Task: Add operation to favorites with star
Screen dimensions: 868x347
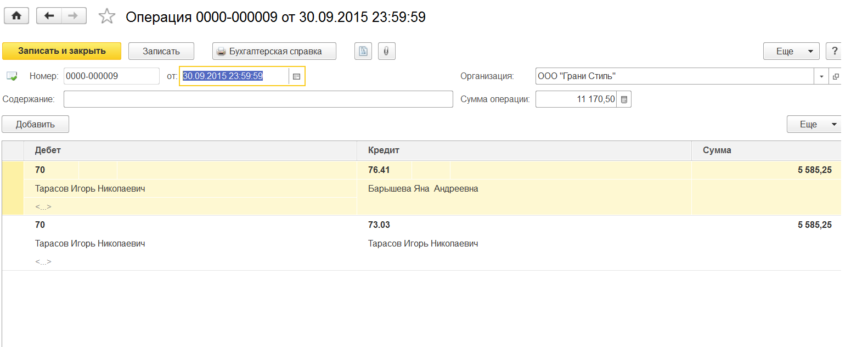Action: [x=106, y=16]
